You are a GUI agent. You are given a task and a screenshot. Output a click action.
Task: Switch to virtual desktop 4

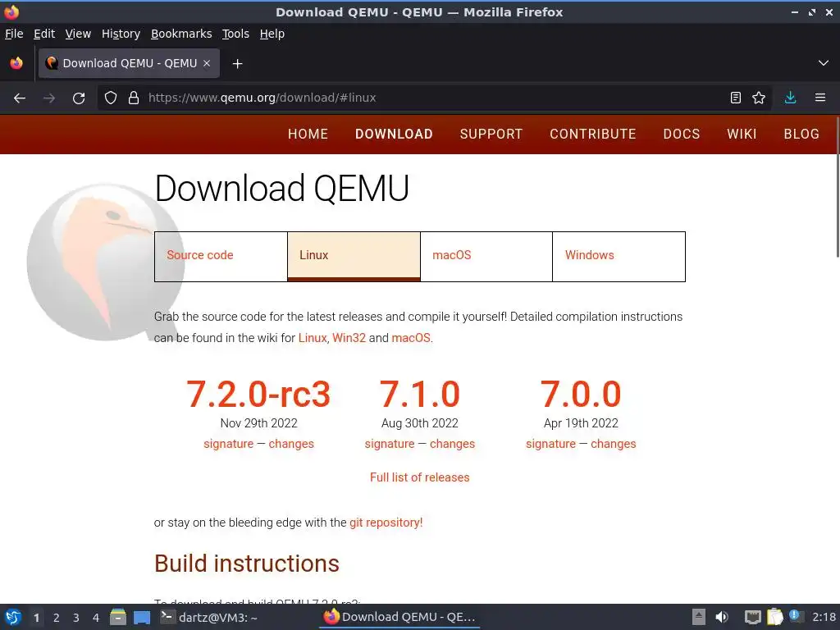(96, 618)
